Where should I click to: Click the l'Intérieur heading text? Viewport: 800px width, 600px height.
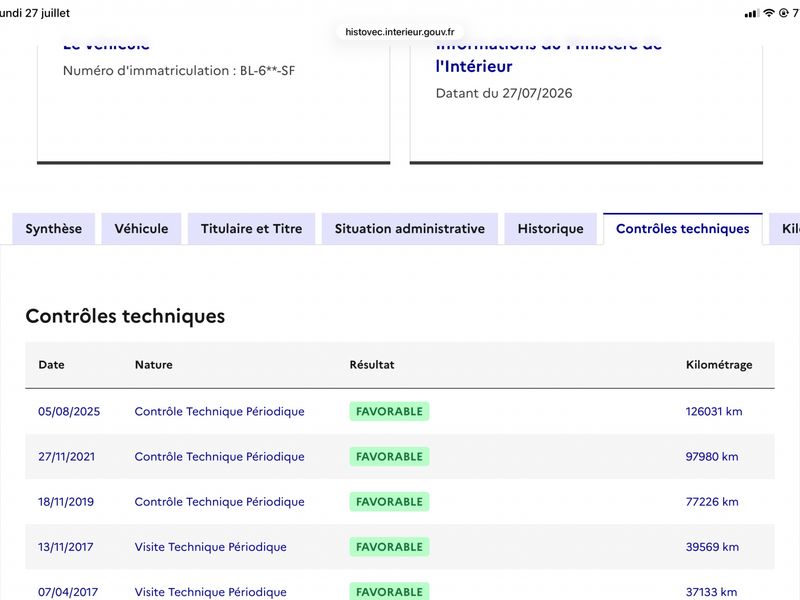(474, 66)
